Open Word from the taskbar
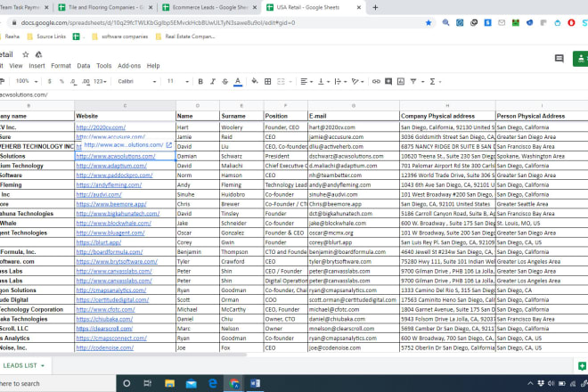Screen dimensions: 588x392 [x=256, y=383]
